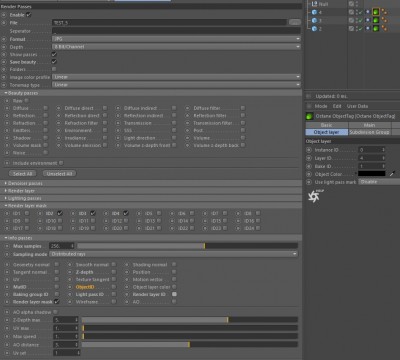Uncheck the Save beauty checkbox

[x=54, y=62]
